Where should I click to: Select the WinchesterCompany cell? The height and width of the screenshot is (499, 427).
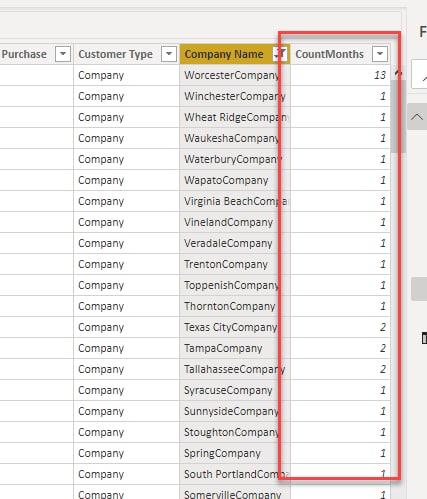(235, 96)
